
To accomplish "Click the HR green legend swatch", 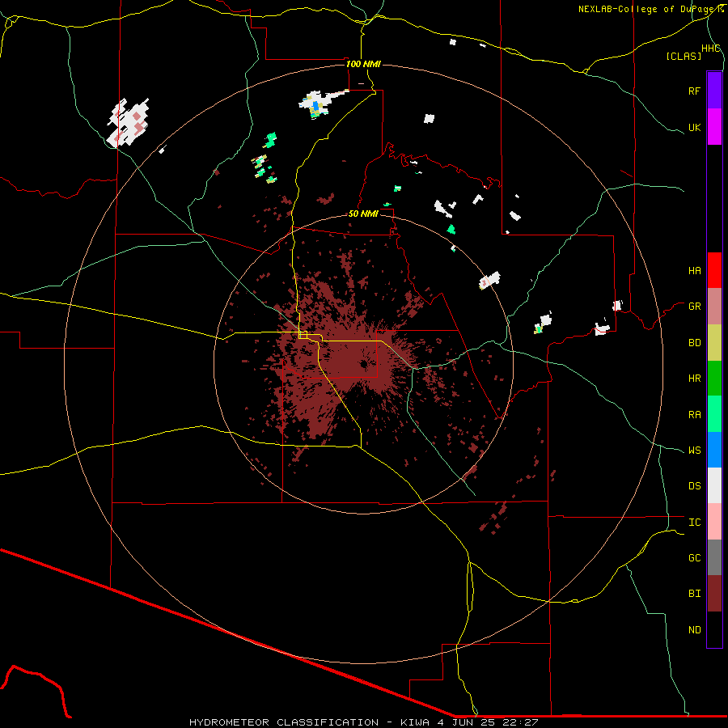I will [714, 379].
